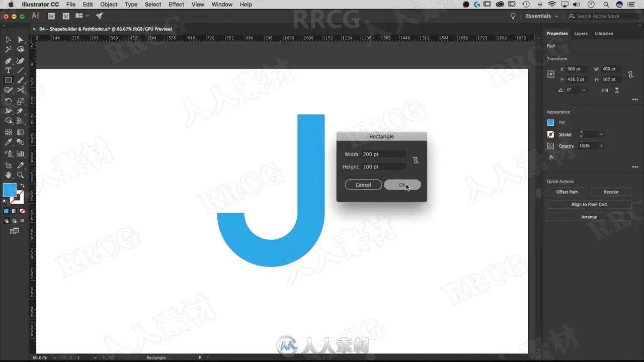Choose the Magic Wand tool
This screenshot has height=362, width=644.
click(8, 50)
